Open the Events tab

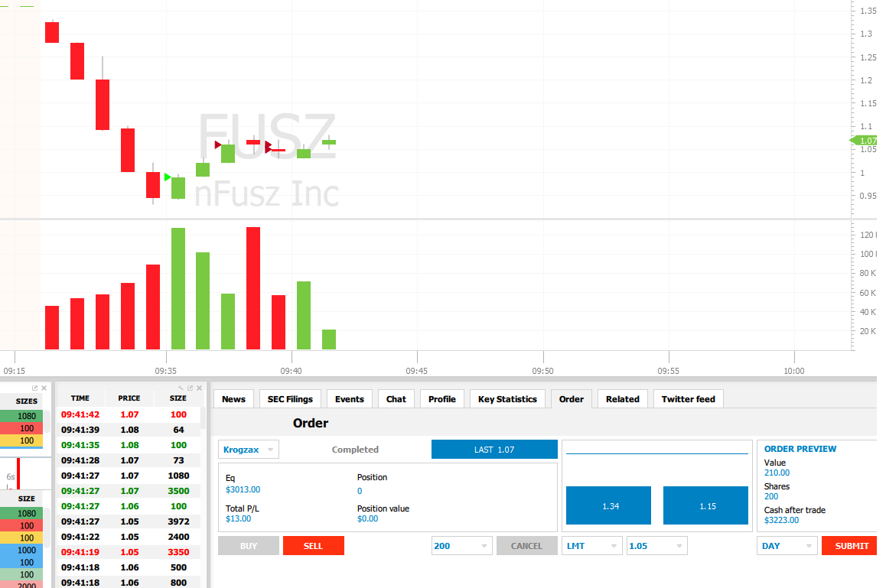pos(349,399)
